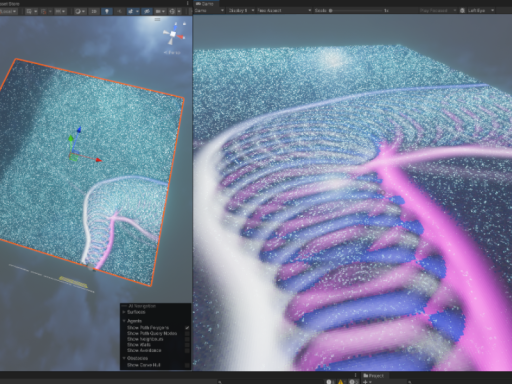Toggle scene lighting (lightbulb icon)
This screenshot has width=512, height=384.
[107, 11]
